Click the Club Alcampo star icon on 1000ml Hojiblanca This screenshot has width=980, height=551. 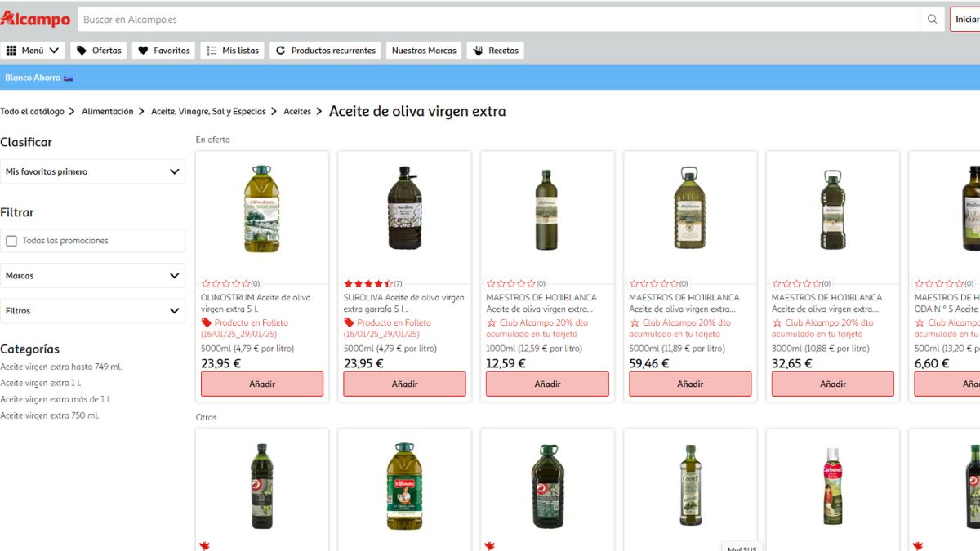tap(492, 323)
